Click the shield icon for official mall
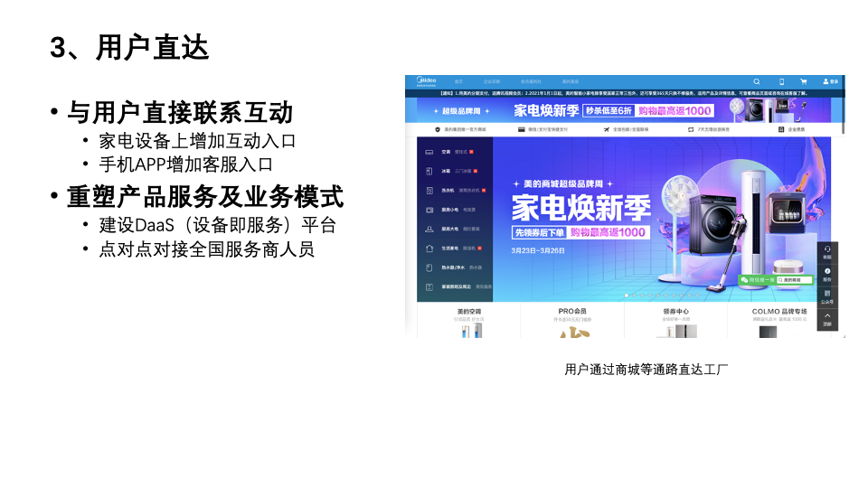Screen dimensions: 868x488 point(438,129)
